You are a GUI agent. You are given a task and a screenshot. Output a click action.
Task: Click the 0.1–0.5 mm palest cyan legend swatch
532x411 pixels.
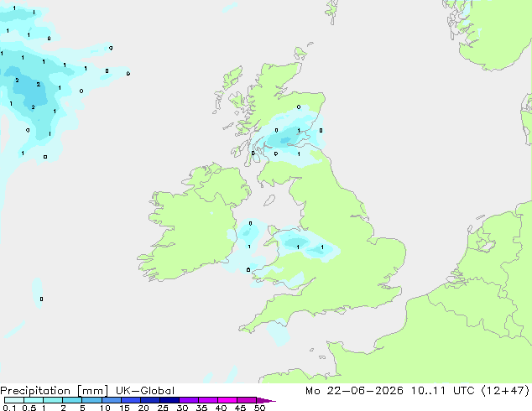pyautogui.click(x=14, y=400)
